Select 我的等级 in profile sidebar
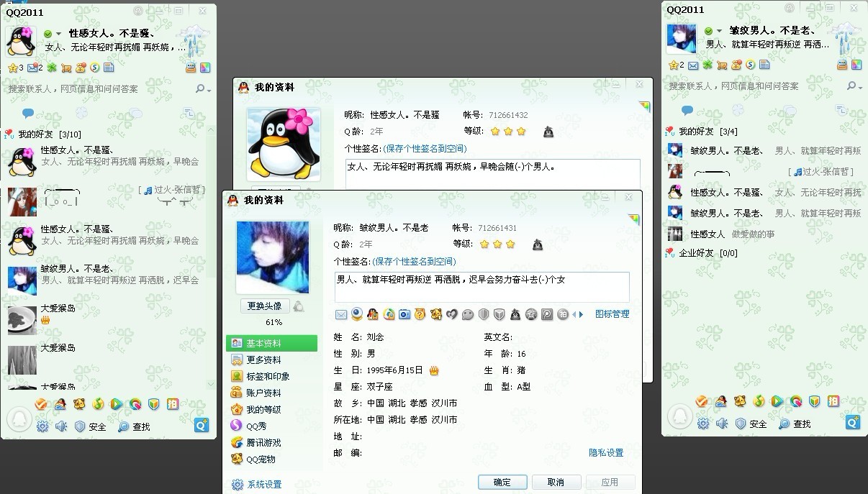This screenshot has height=494, width=868. click(272, 409)
